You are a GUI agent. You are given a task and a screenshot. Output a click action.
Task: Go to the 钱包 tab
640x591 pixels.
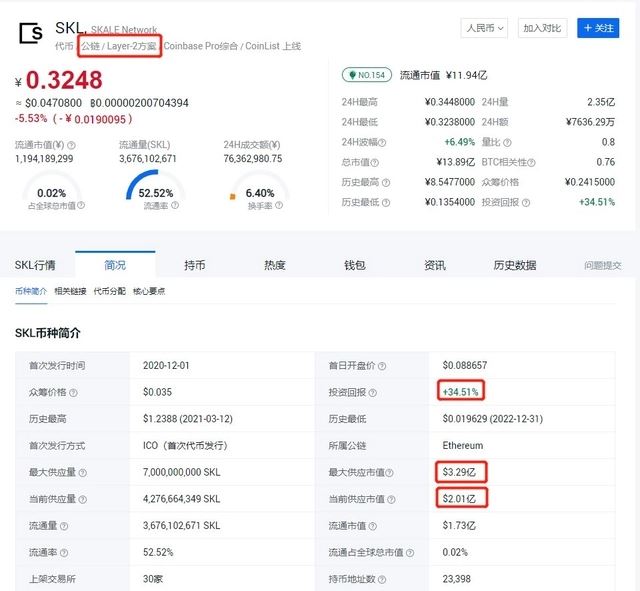click(355, 265)
